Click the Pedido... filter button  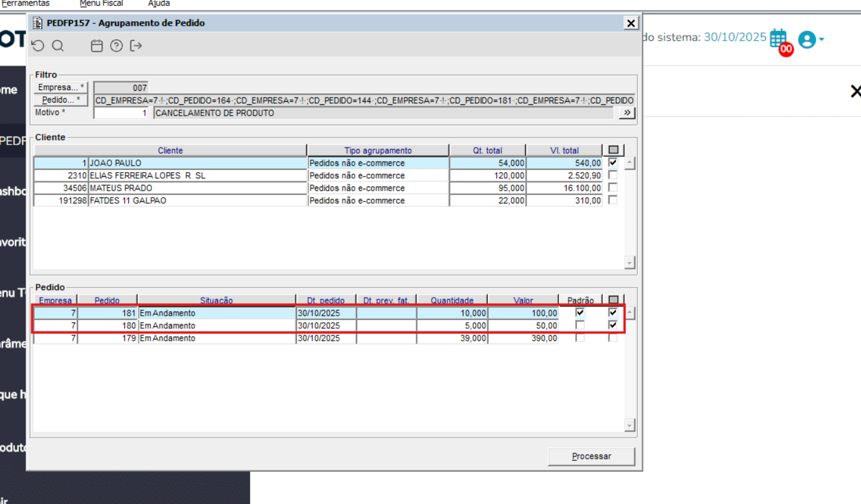(x=61, y=100)
